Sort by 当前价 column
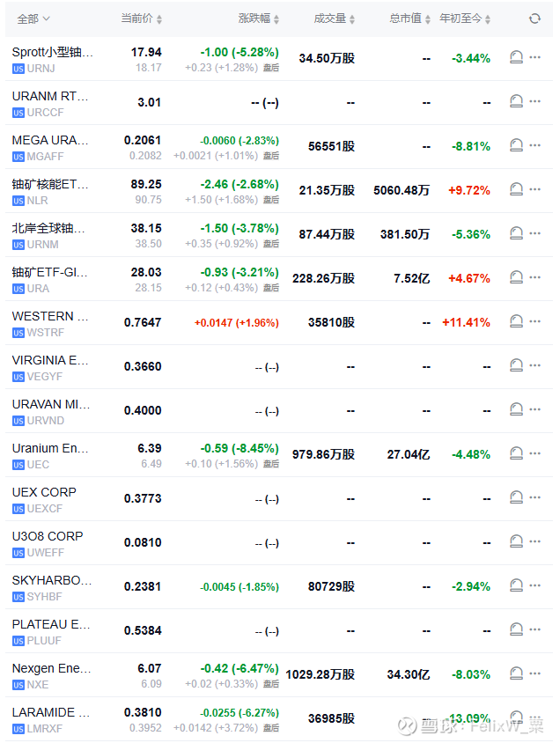Image resolution: width=560 pixels, height=743 pixels. click(141, 18)
